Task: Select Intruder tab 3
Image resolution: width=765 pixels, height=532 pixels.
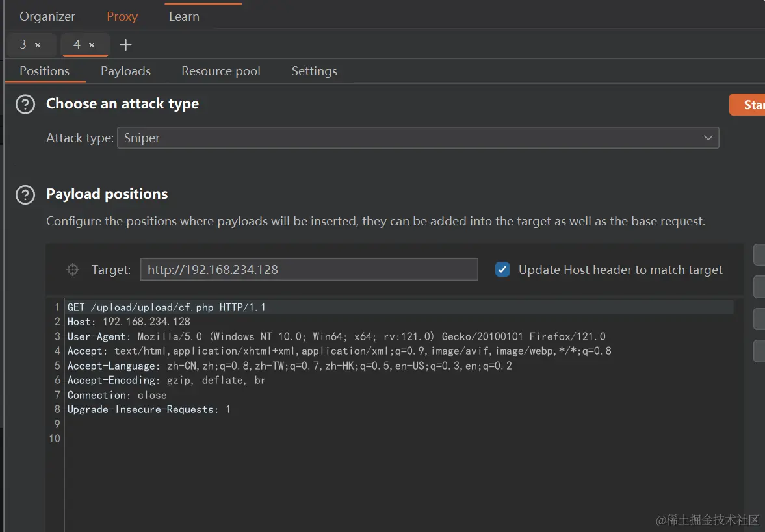Action: pyautogui.click(x=23, y=44)
